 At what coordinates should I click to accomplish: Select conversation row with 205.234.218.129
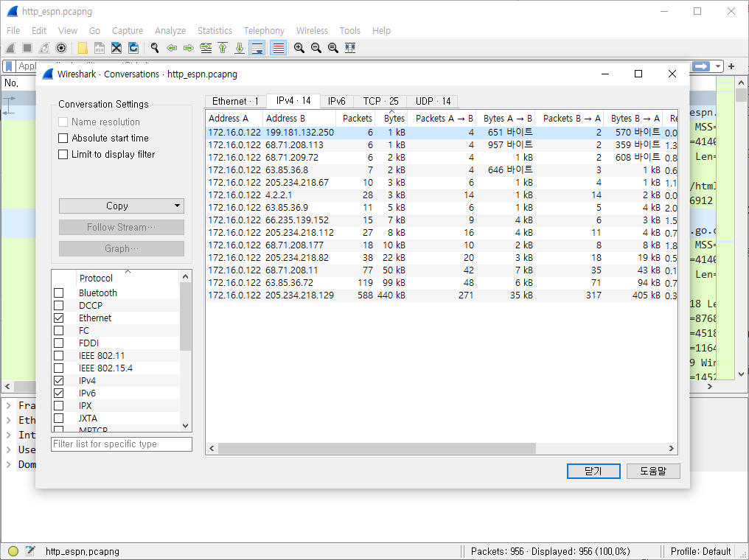[x=442, y=295]
